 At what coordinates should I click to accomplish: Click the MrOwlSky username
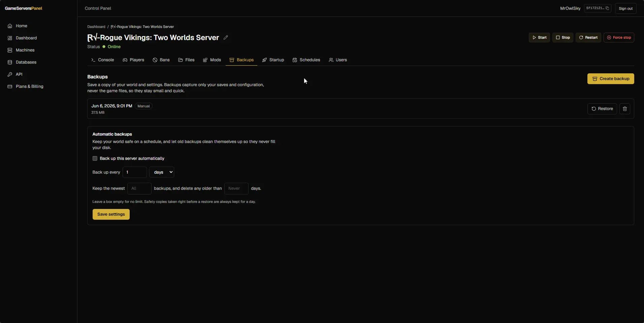coord(570,8)
